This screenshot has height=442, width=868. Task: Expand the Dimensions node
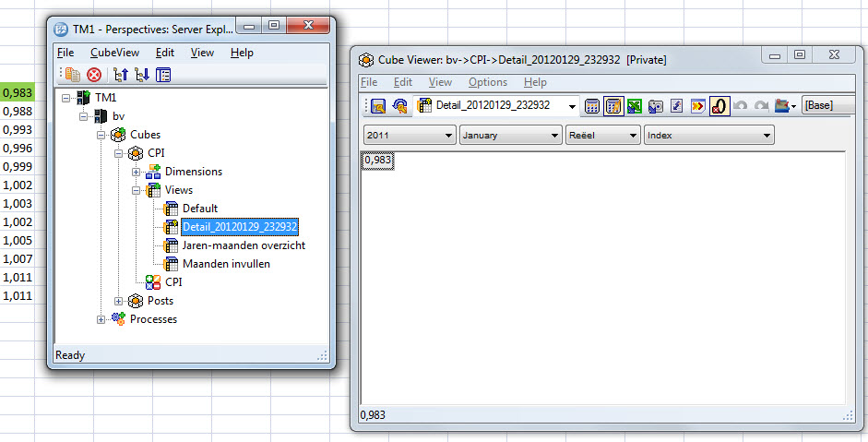pyautogui.click(x=137, y=172)
